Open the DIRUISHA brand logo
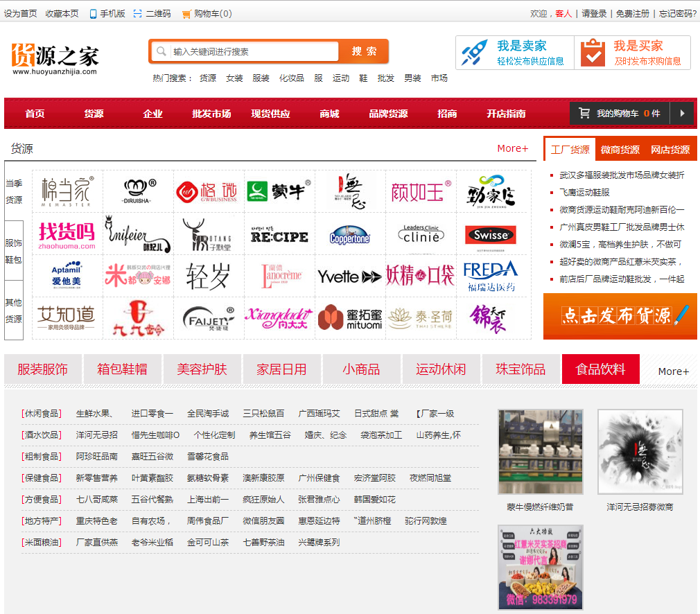 point(139,191)
